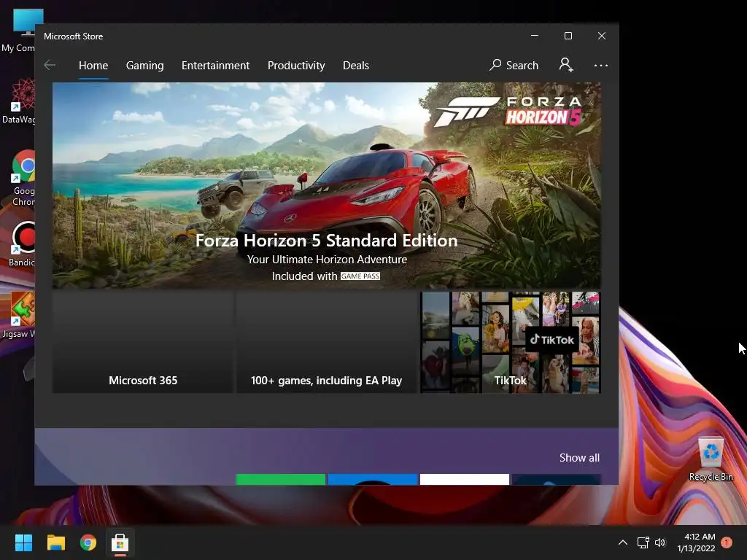Click the green app tile below Show all

click(281, 480)
